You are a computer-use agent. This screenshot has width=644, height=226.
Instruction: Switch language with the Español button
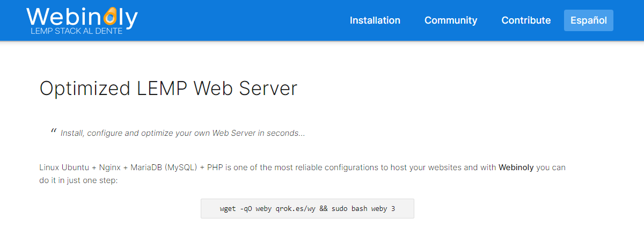point(589,20)
